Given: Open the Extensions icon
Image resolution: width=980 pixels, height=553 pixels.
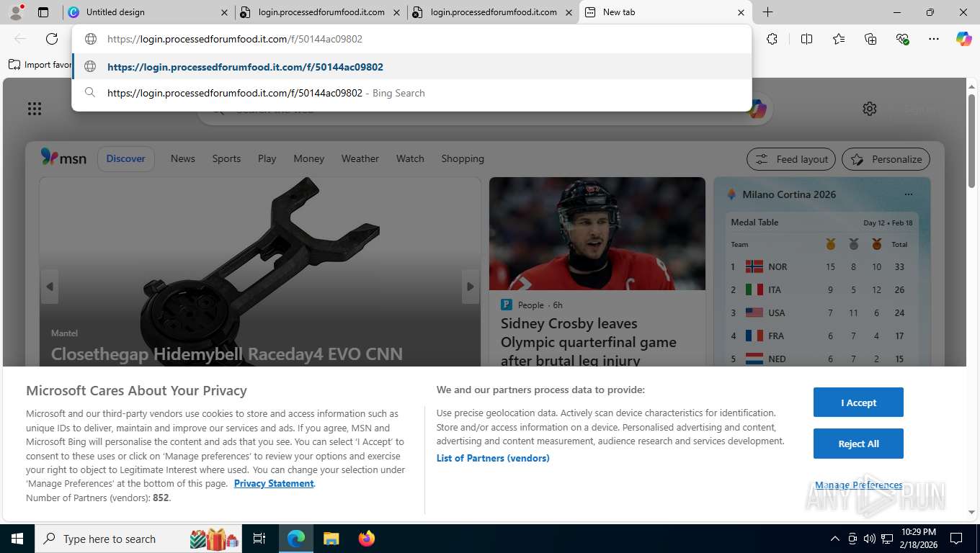Looking at the screenshot, I should point(772,39).
